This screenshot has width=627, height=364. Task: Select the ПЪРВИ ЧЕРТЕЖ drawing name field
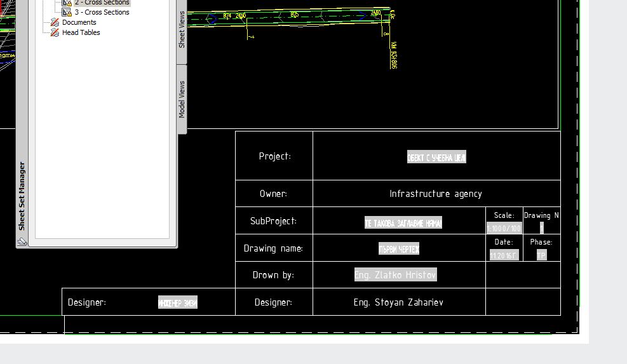click(399, 249)
